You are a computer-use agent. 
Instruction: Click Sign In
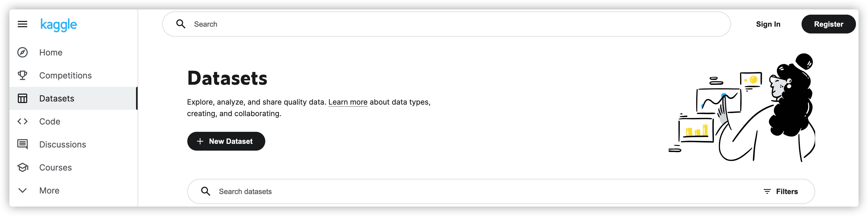pos(768,24)
